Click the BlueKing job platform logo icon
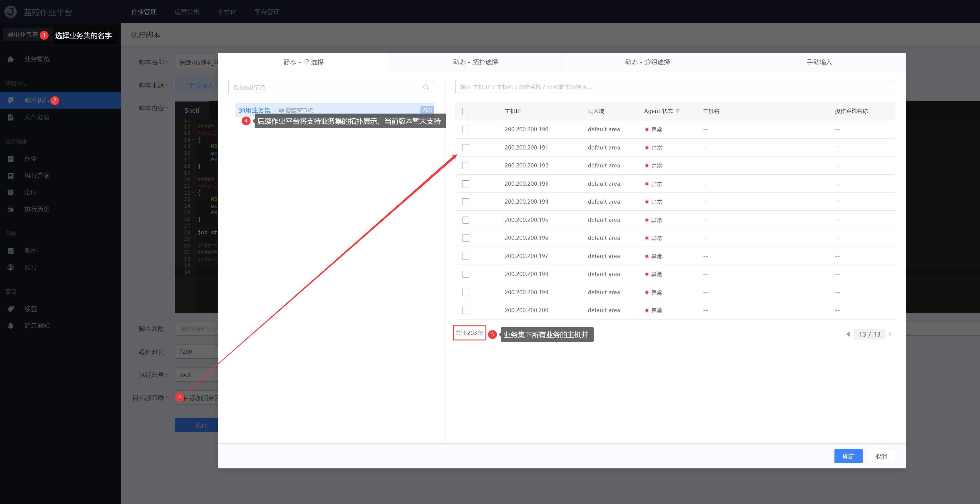 click(x=11, y=12)
